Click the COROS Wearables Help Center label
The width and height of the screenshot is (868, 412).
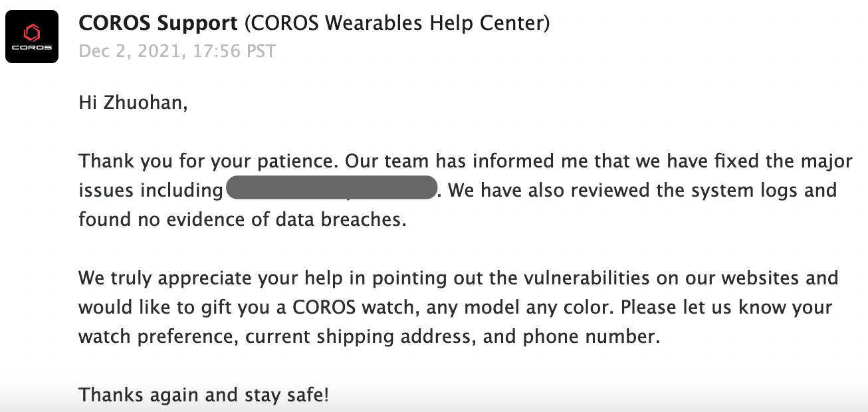[397, 24]
